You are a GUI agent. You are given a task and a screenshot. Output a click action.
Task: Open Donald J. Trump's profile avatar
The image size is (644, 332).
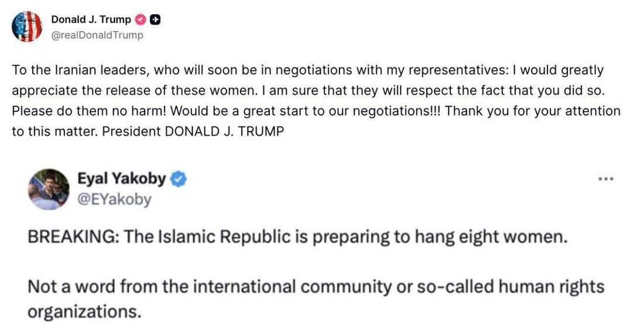(27, 26)
